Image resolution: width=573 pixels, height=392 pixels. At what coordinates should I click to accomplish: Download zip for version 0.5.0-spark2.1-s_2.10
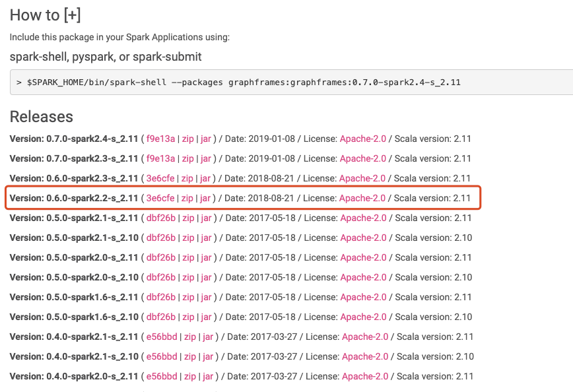(x=188, y=238)
